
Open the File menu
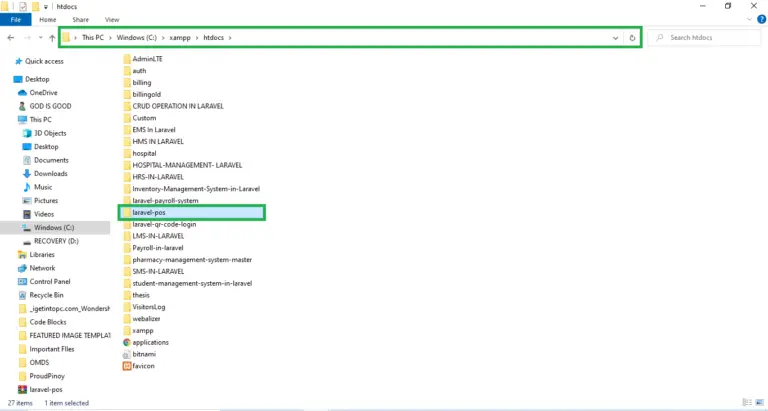click(16, 20)
